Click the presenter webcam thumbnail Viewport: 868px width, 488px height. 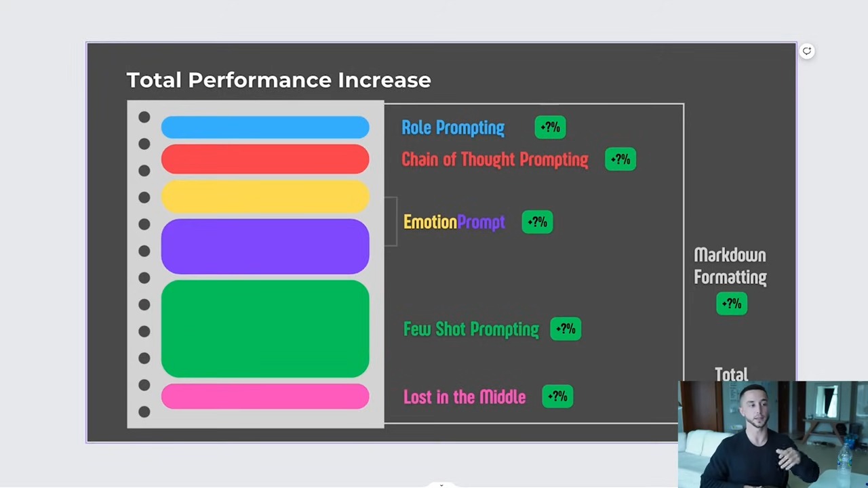coord(772,434)
